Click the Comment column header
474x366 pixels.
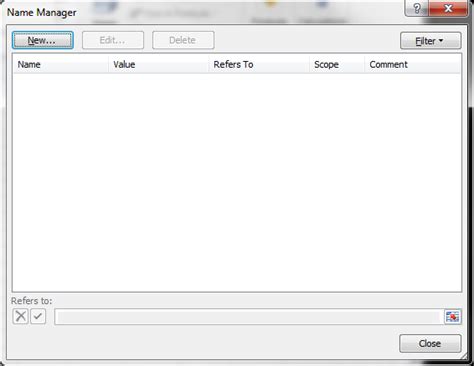coord(413,64)
